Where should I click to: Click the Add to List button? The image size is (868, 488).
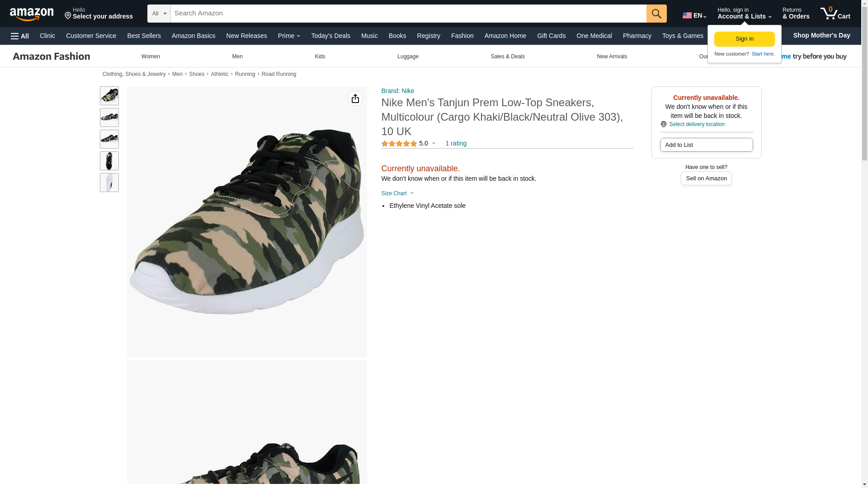[706, 145]
